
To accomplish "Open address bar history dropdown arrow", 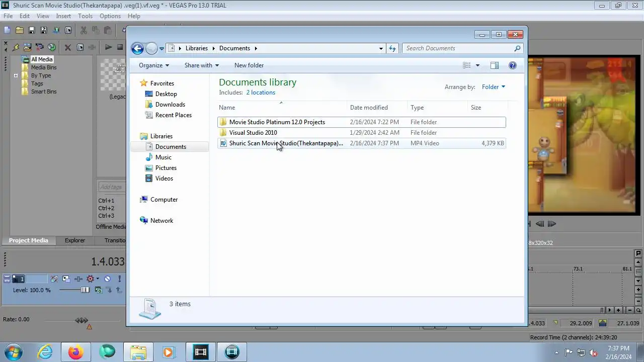I will pyautogui.click(x=381, y=48).
